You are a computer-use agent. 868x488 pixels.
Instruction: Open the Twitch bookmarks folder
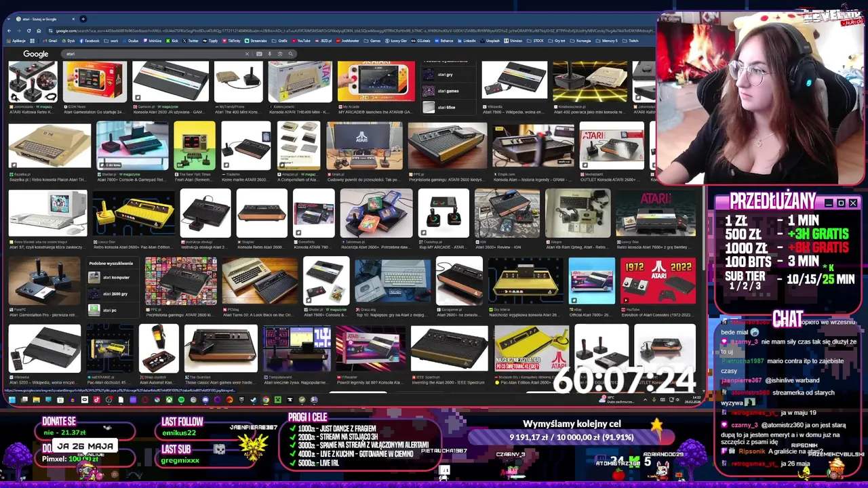tap(631, 41)
